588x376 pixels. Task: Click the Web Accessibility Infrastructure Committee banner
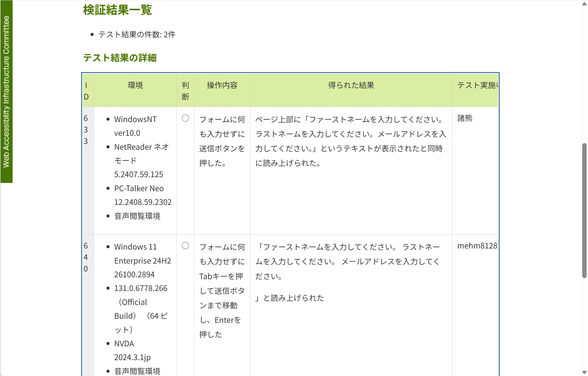6,92
